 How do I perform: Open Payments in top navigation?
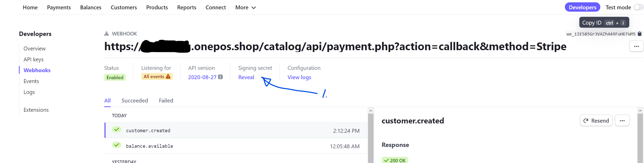pyautogui.click(x=59, y=8)
